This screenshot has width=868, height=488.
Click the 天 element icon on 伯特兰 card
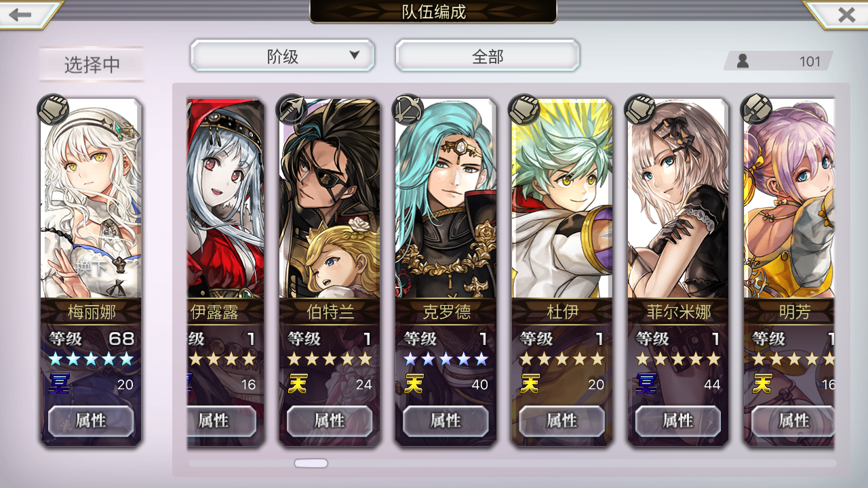[297, 385]
